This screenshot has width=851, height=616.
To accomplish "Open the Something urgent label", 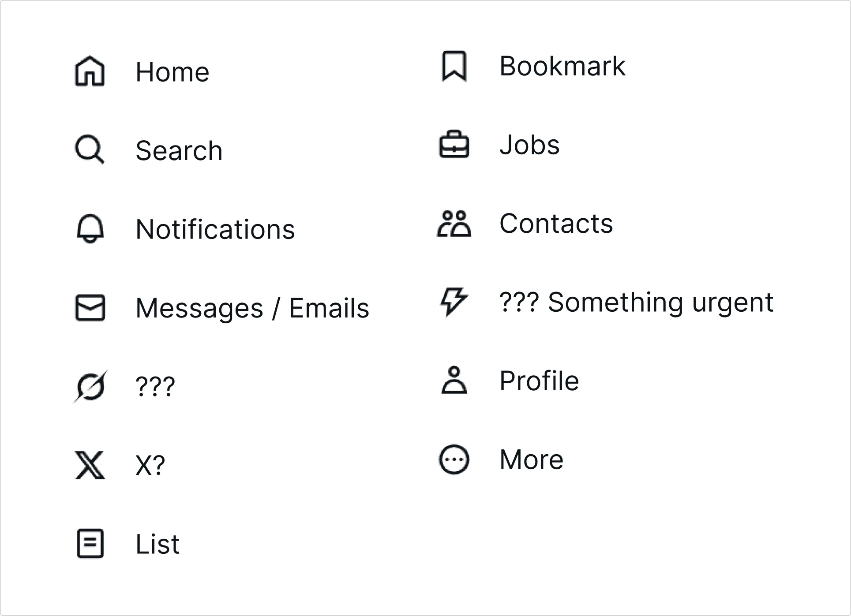I will point(660,302).
